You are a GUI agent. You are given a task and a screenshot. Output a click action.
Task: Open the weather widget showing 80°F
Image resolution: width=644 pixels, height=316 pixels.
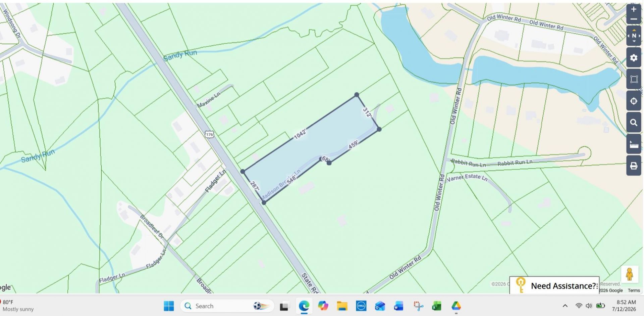(17, 306)
